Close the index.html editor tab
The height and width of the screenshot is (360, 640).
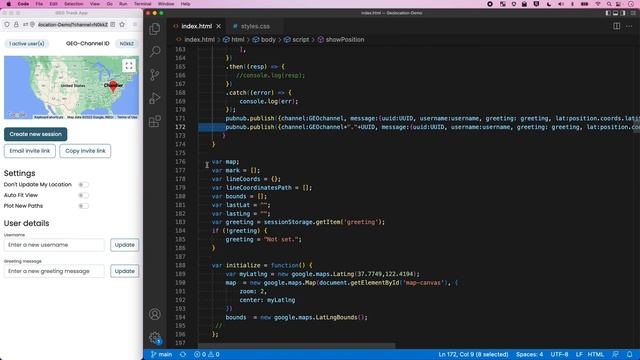(219, 26)
